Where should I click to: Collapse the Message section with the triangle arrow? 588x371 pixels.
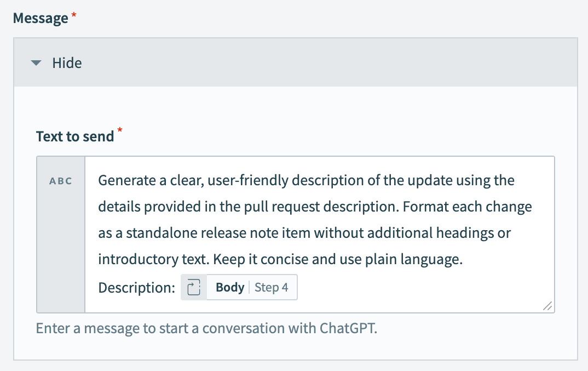(36, 63)
